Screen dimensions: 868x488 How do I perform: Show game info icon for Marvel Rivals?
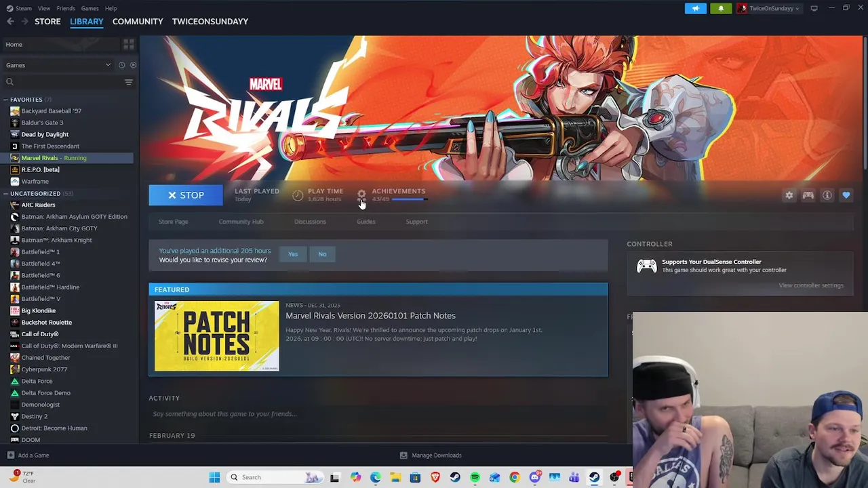[827, 195]
